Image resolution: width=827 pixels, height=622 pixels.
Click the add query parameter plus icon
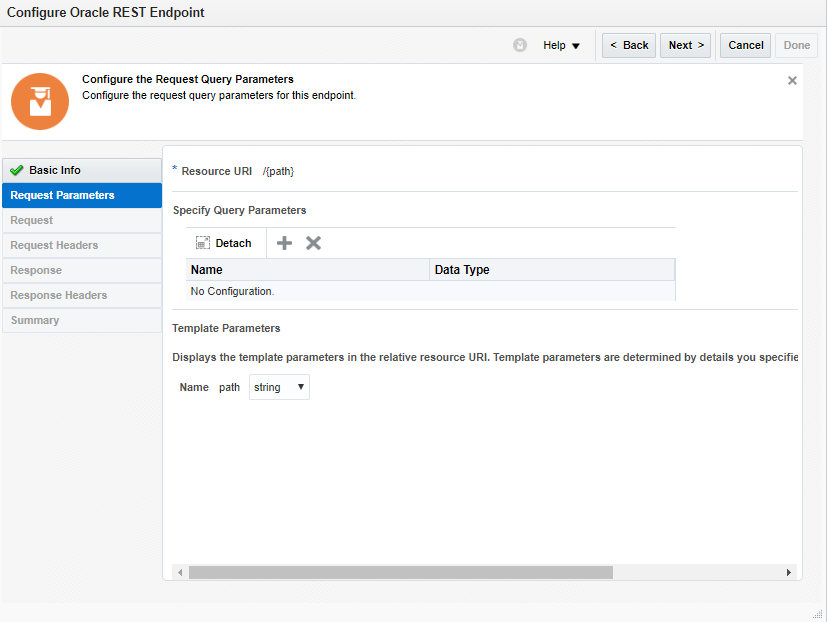[x=284, y=243]
